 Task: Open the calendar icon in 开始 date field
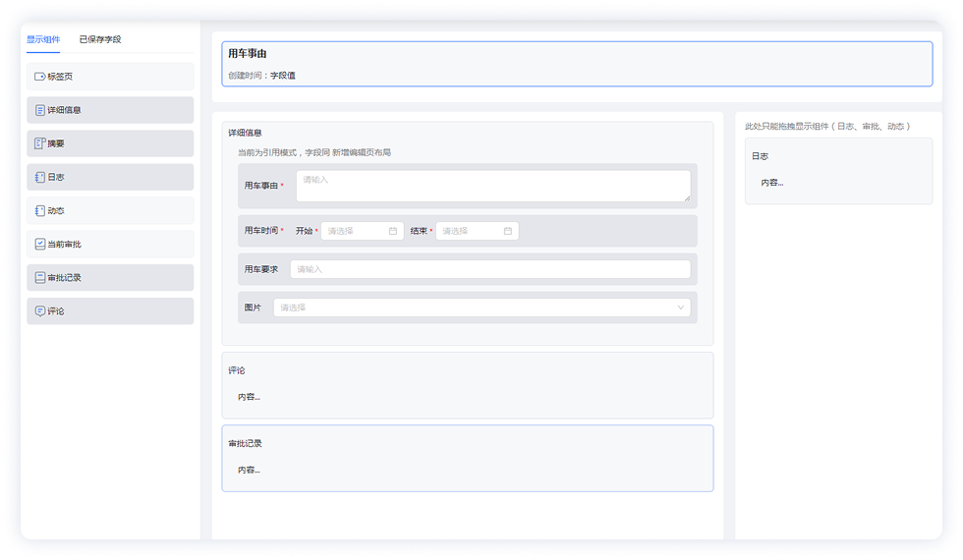(x=393, y=231)
